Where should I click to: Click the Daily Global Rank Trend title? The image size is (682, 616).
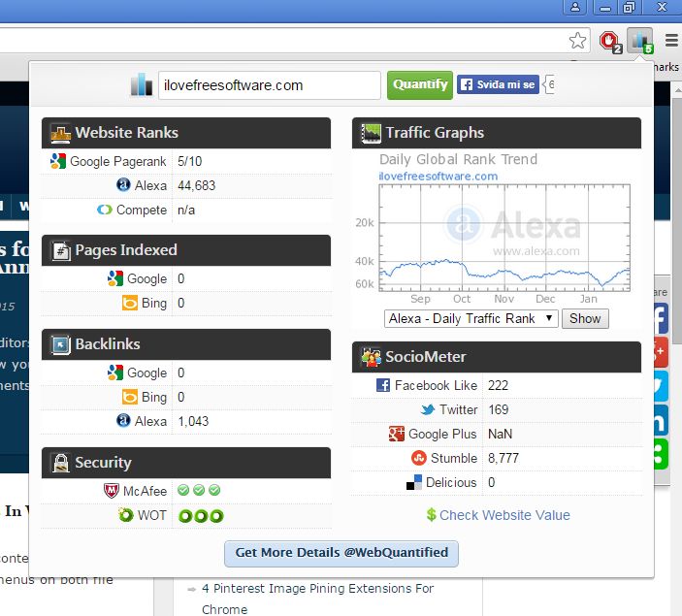pos(459,159)
